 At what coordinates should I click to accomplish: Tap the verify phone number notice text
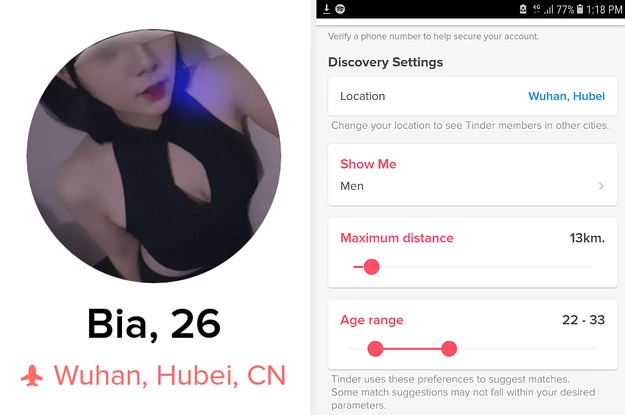pyautogui.click(x=433, y=36)
